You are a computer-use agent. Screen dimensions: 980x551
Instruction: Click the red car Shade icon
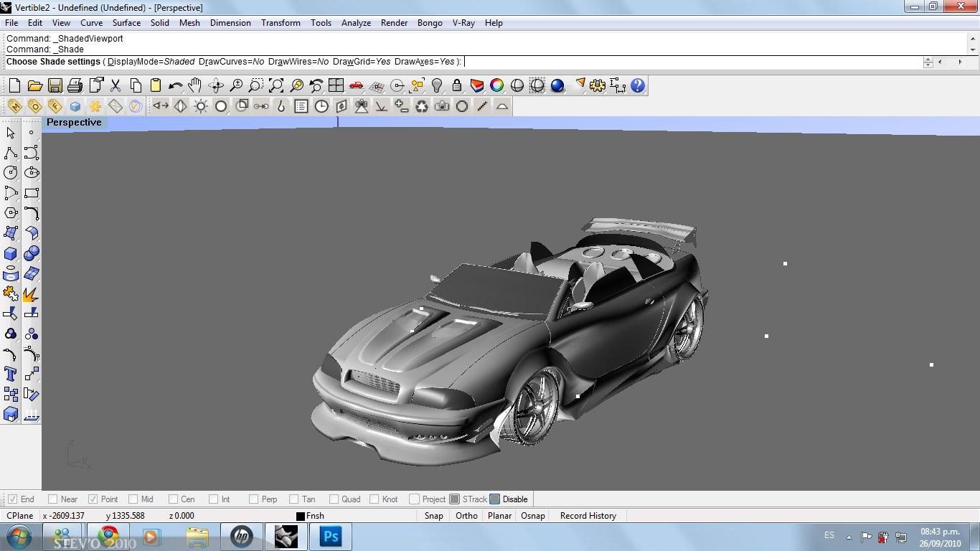click(x=356, y=86)
